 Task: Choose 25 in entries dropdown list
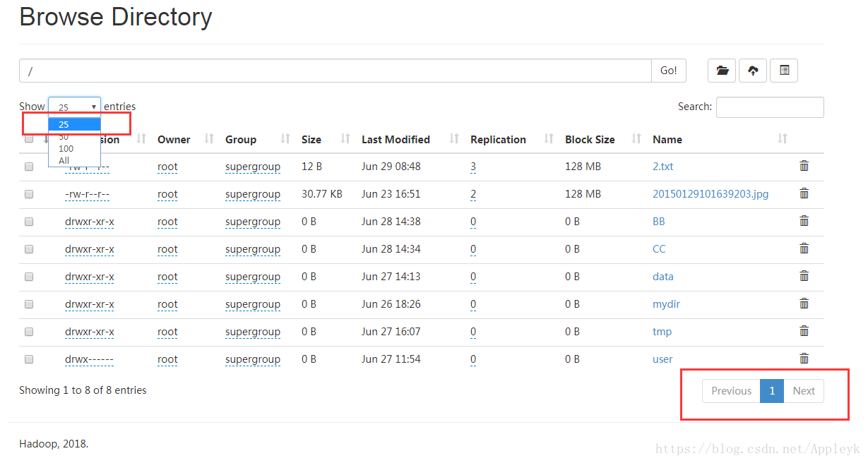point(75,124)
